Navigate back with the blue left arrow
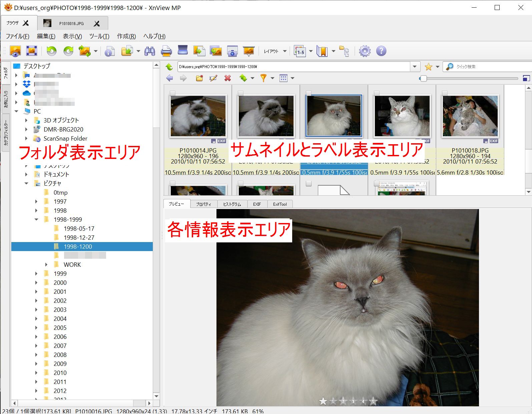Viewport: 532px width, 414px height. 169,78
